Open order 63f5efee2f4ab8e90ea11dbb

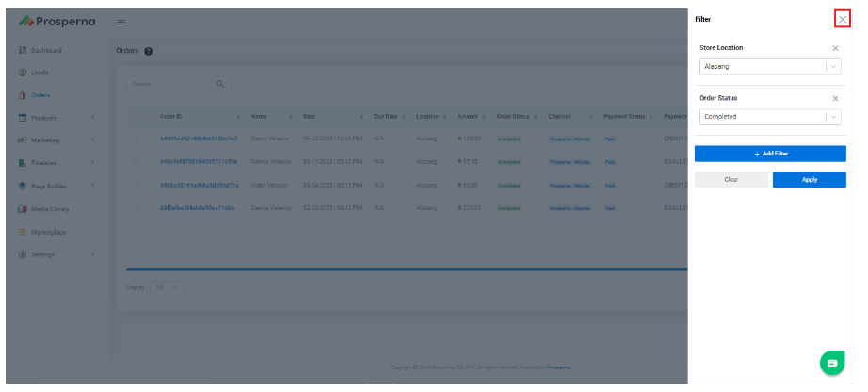tap(197, 208)
